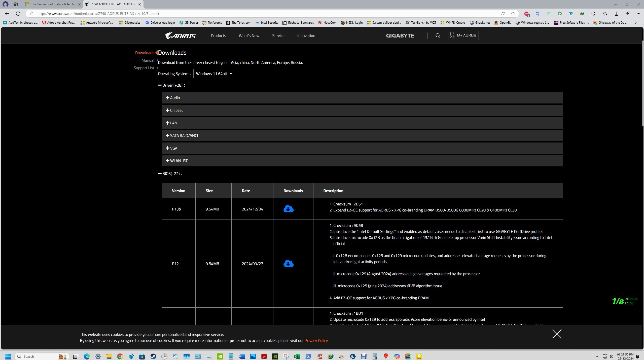Open the browser Collections icon
The image size is (644, 360).
pyautogui.click(x=627, y=14)
